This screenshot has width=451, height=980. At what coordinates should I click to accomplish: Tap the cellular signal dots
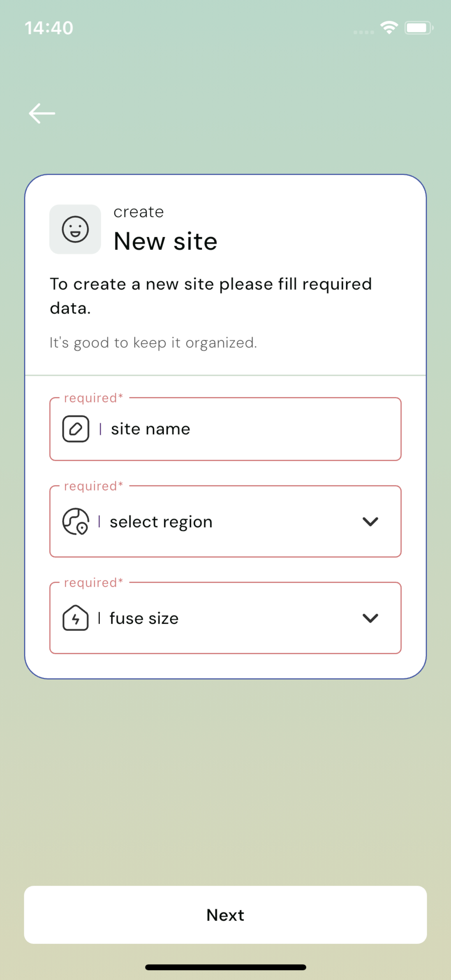click(364, 32)
